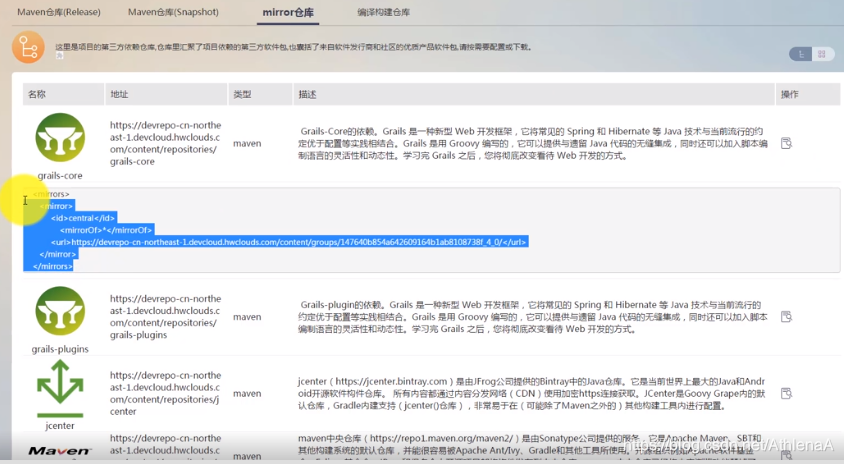Screen dimensions: 844x464
Task: Click the grails-plugins name label
Action: coord(60,349)
